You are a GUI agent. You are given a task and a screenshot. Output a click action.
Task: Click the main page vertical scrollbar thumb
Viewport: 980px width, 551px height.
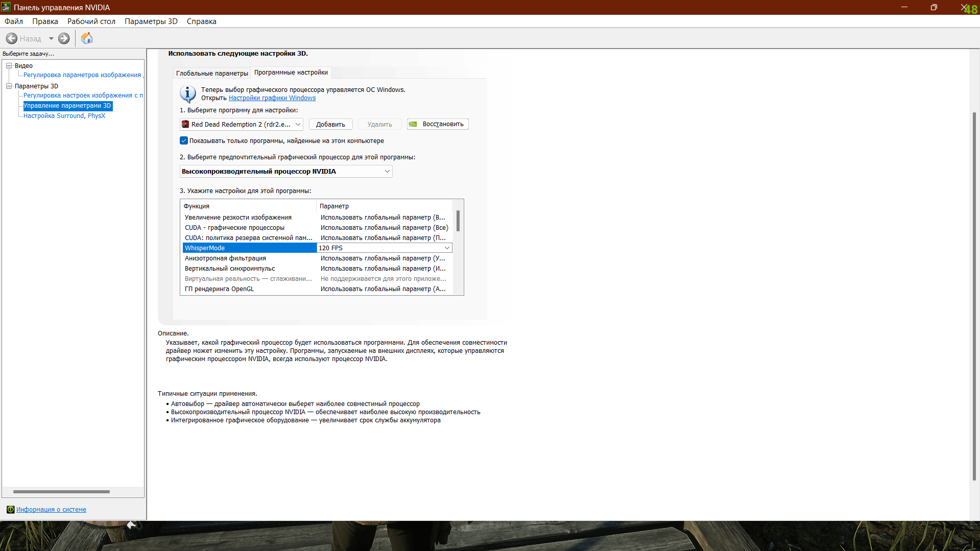(x=974, y=296)
